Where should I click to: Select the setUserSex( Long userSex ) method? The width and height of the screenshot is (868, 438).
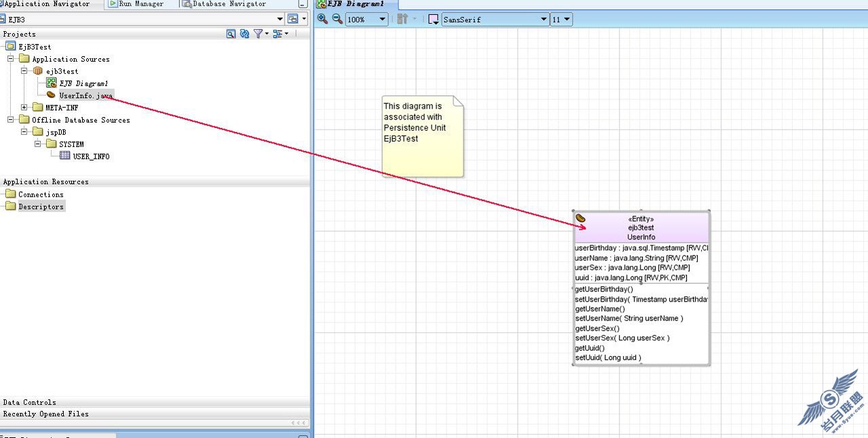622,338
